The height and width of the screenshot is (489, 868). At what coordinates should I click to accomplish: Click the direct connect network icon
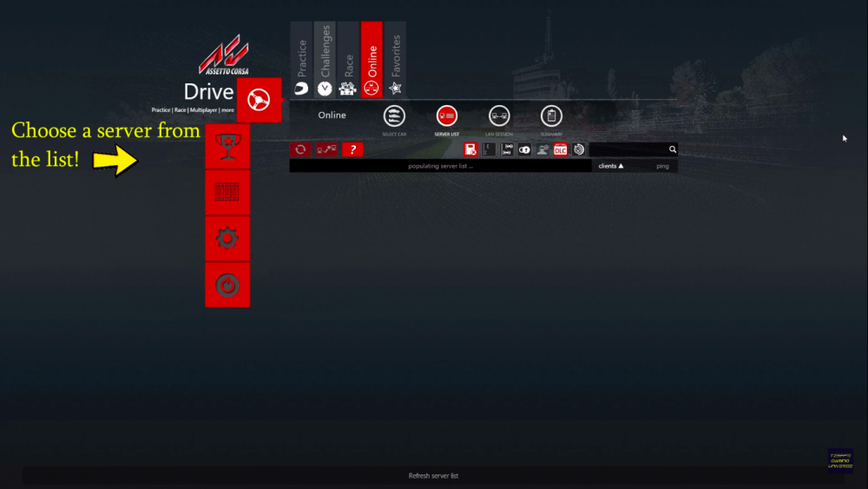[x=326, y=149]
